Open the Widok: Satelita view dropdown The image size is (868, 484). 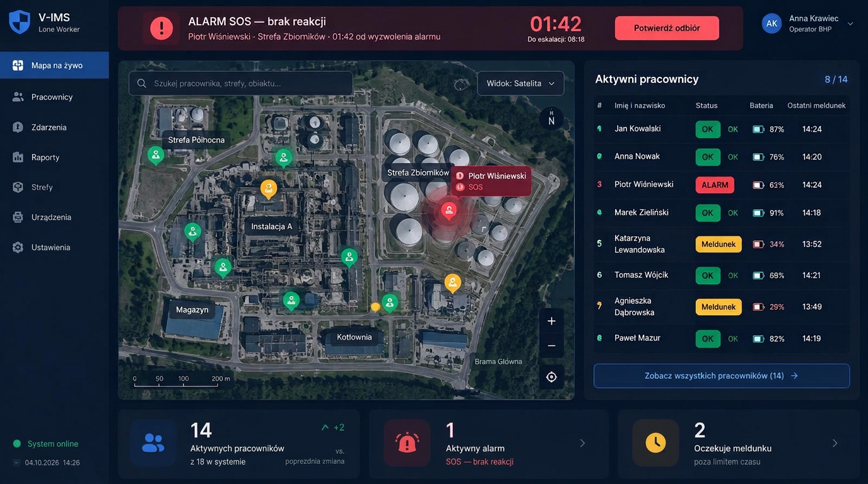click(520, 83)
